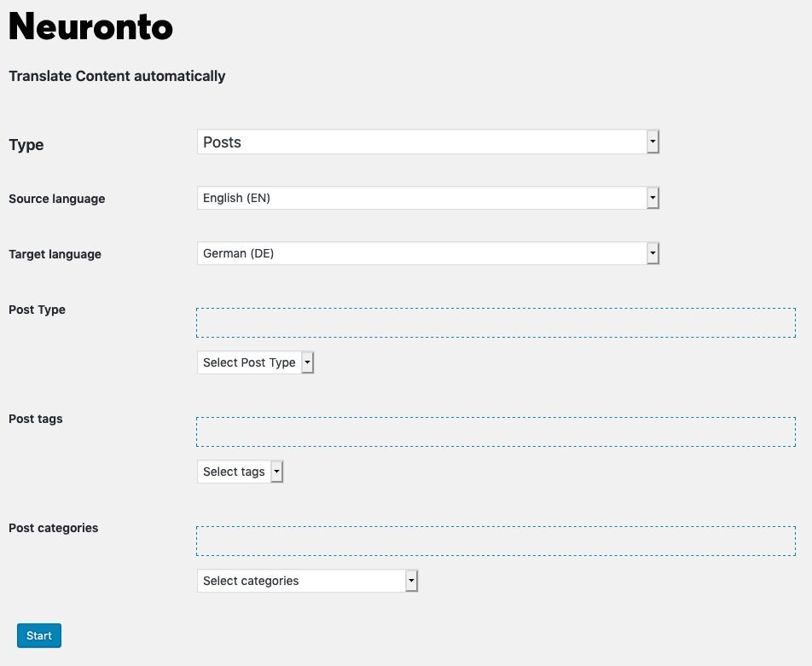
Task: Click inside the Post categories dashed box
Action: point(496,541)
